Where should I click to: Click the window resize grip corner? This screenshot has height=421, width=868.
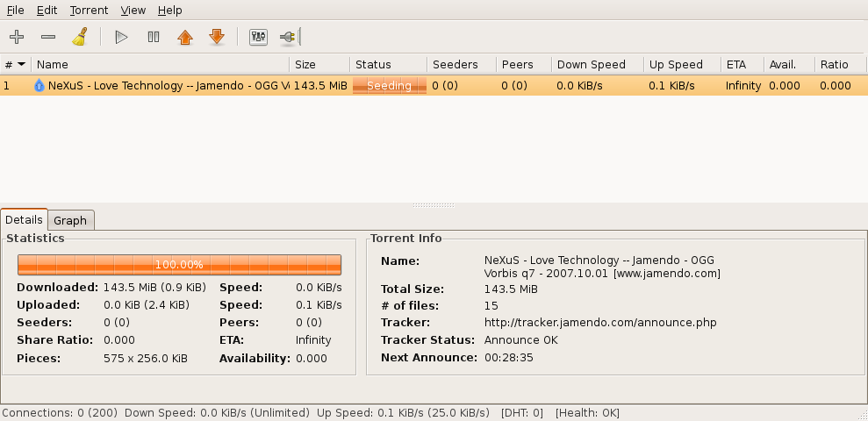pyautogui.click(x=863, y=416)
